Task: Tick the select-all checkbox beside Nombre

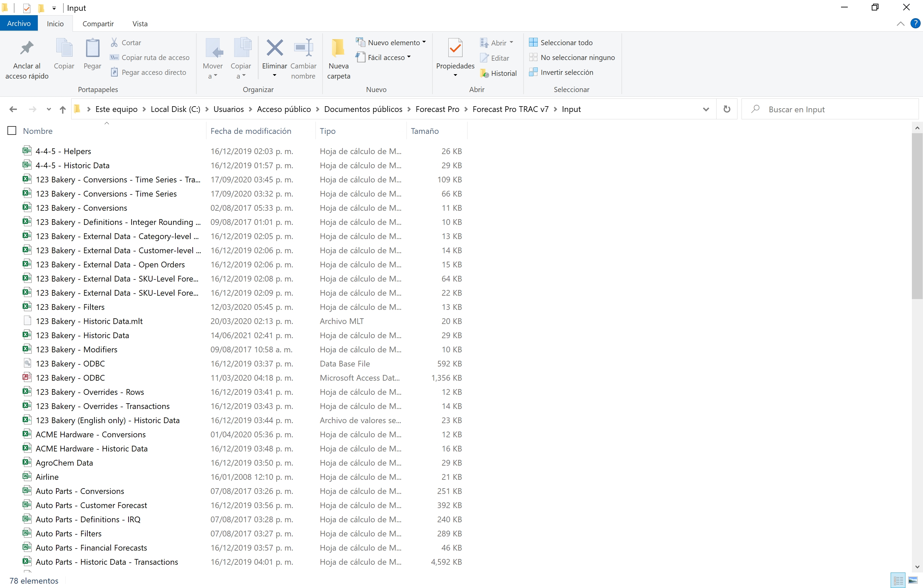Action: click(12, 131)
